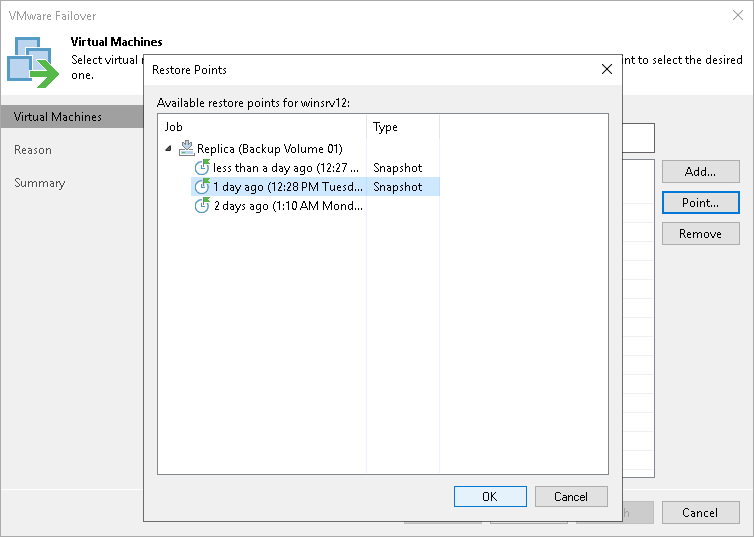Click the restore point icon for '2 days ago'
The height and width of the screenshot is (537, 754).
(x=202, y=206)
